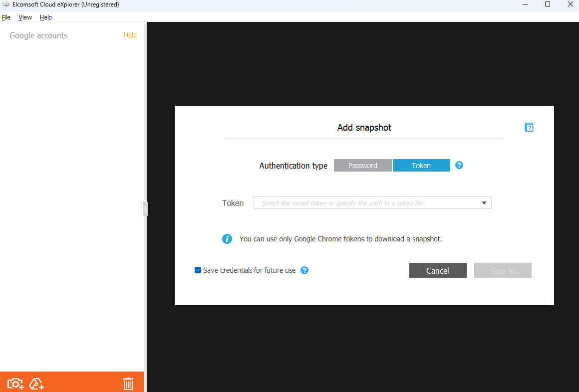Click the blue info icon

(227, 239)
